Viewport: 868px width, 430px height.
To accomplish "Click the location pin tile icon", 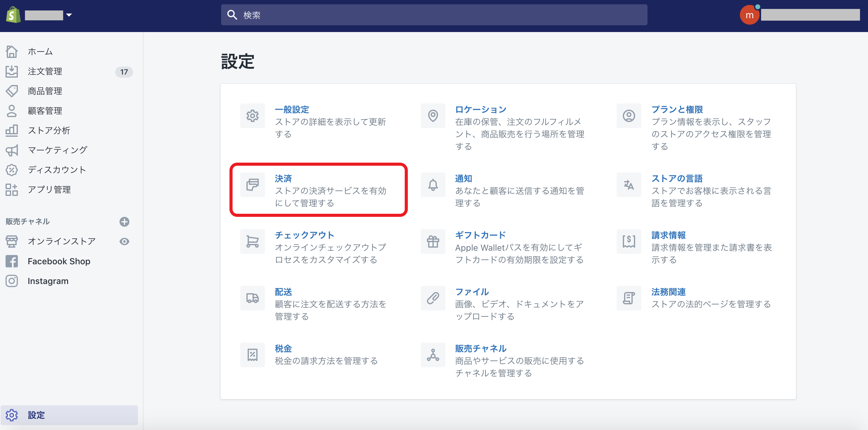I will coord(433,116).
